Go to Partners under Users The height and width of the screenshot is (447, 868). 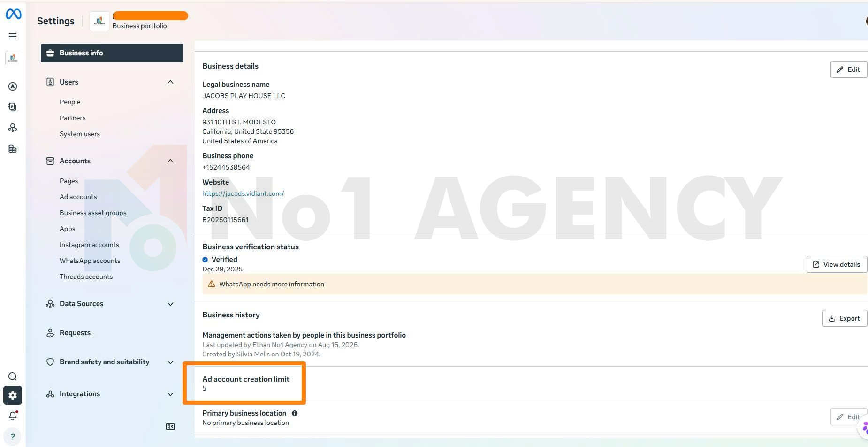[x=73, y=118]
